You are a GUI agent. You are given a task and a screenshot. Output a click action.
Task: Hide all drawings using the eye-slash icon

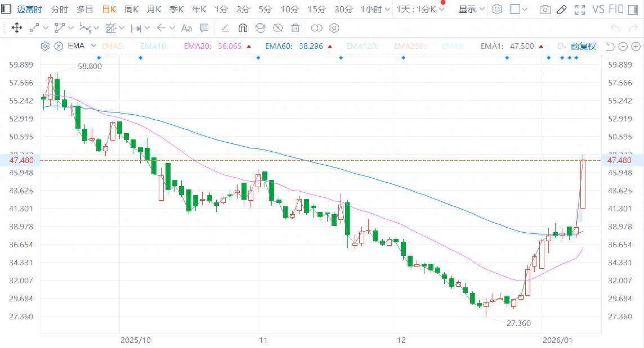(x=278, y=28)
